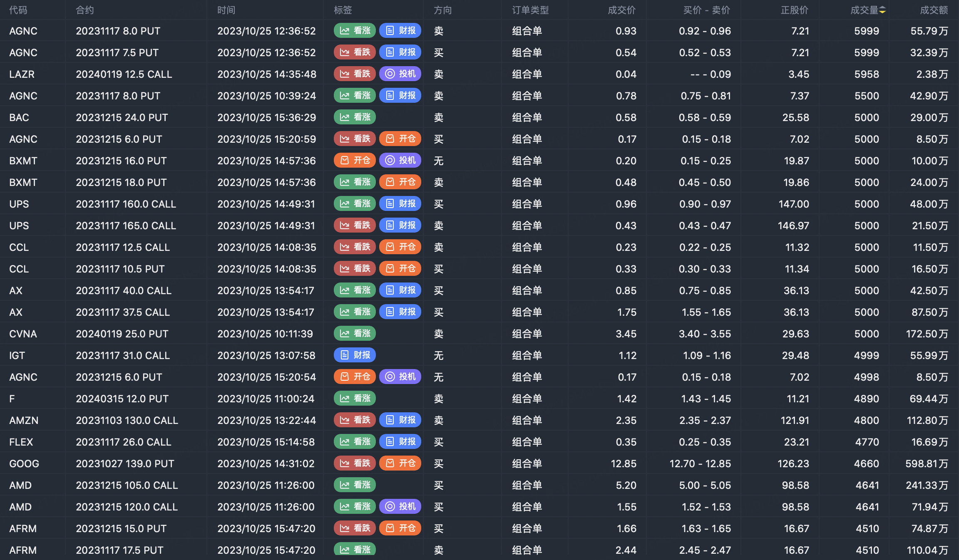
Task: Click 看涨 tag on AX 37.5 CALL row
Action: pos(355,312)
